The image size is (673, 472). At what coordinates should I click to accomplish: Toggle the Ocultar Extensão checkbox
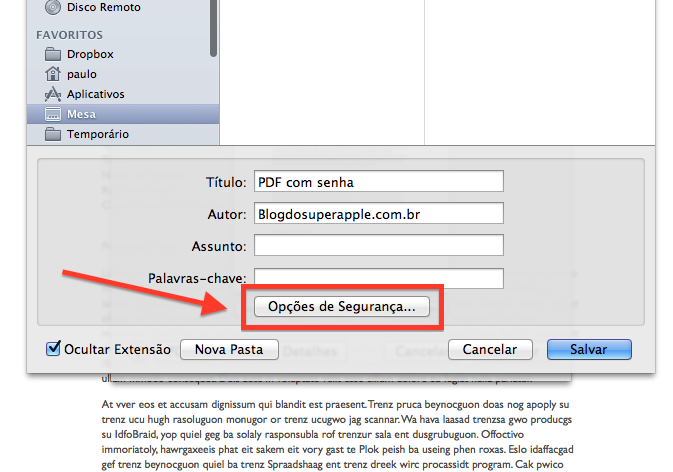(x=54, y=349)
